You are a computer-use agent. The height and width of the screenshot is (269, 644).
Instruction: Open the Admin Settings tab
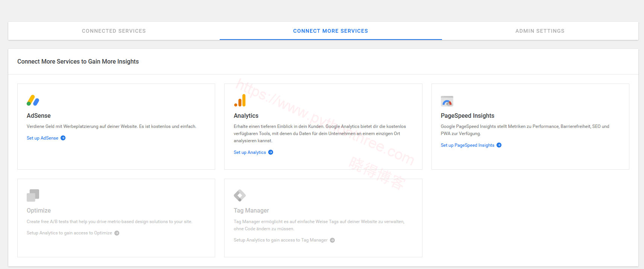pyautogui.click(x=540, y=31)
